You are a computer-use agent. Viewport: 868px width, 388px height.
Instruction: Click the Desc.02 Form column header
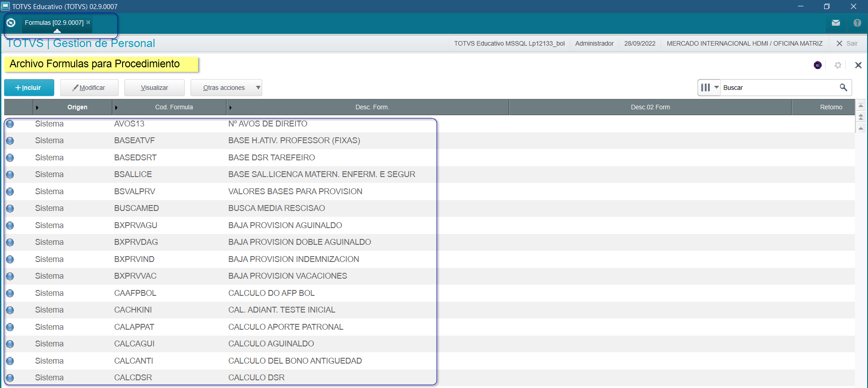pyautogui.click(x=650, y=107)
